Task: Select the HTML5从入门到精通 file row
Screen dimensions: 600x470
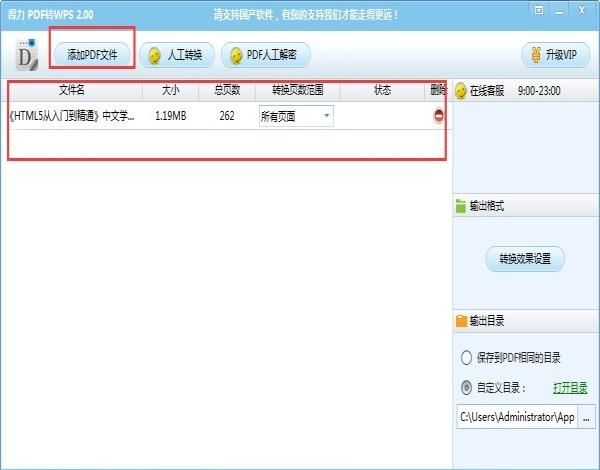Action: pos(227,116)
